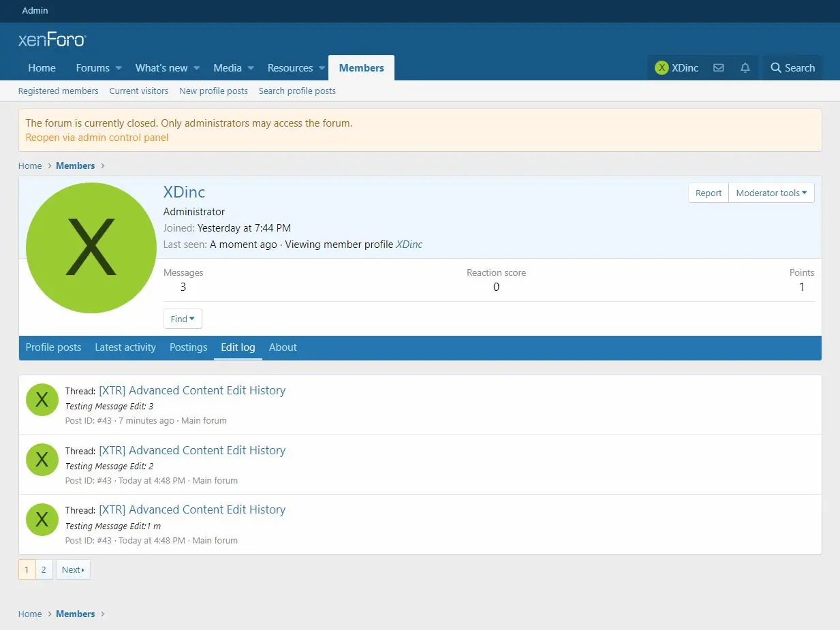This screenshot has height=630, width=840.
Task: Open thread title above Testing Message Edit: 2
Action: pos(192,450)
